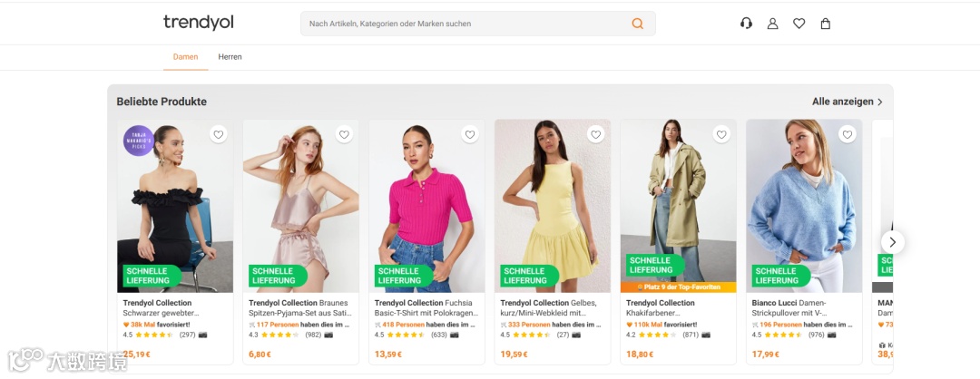
Task: Show next products with carousel arrow
Action: (893, 242)
